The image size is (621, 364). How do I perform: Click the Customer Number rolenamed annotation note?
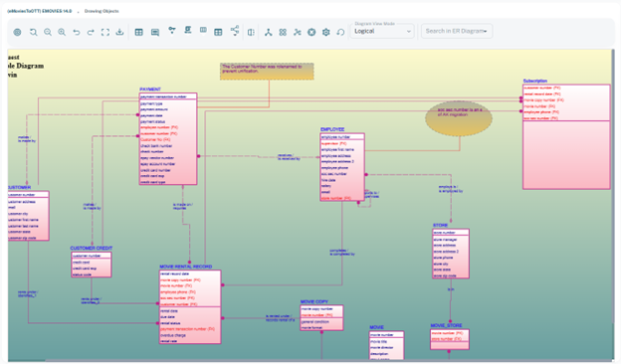(x=267, y=72)
